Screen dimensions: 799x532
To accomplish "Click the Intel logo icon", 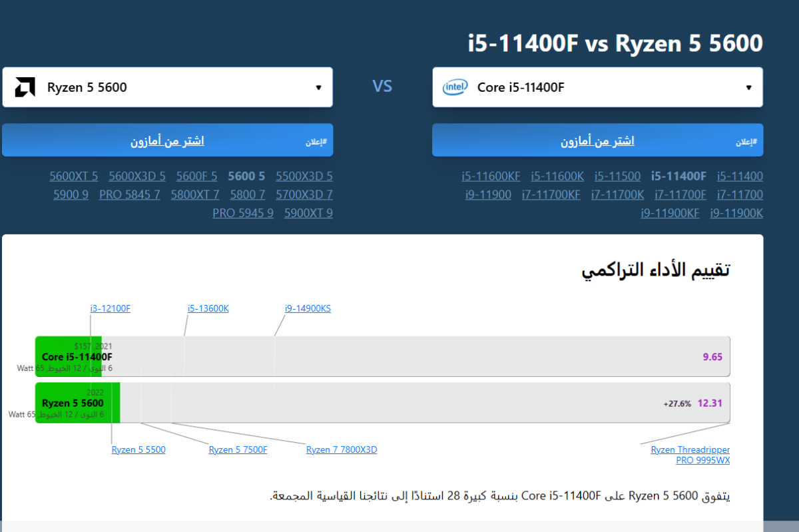I will pyautogui.click(x=455, y=87).
